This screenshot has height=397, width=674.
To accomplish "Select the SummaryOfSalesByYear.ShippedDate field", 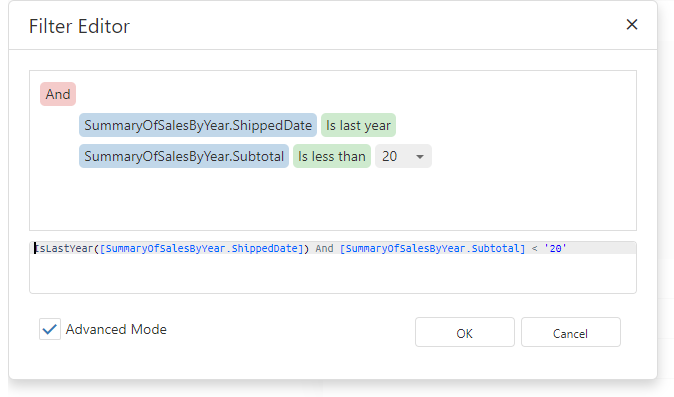I will click(x=198, y=125).
